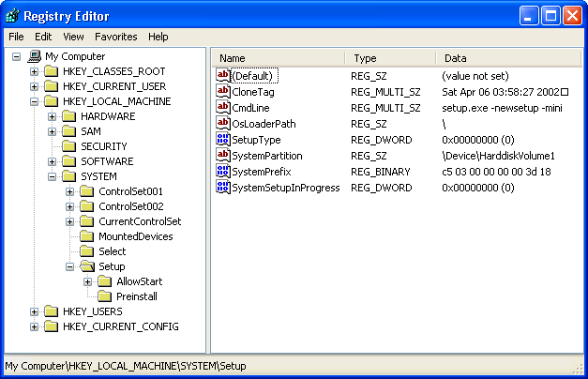Click the ControlSet002 folder icon
The width and height of the screenshot is (588, 379).
click(87, 206)
